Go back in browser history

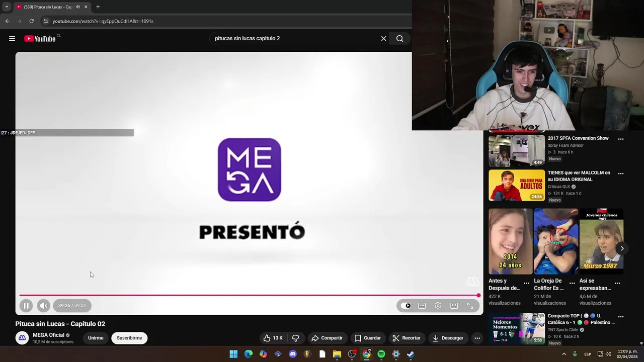point(7,21)
